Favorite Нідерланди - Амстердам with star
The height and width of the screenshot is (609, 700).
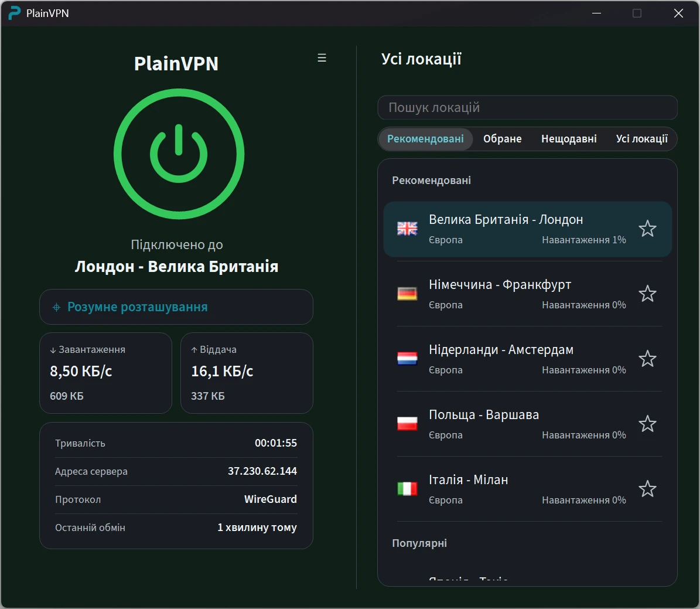647,359
